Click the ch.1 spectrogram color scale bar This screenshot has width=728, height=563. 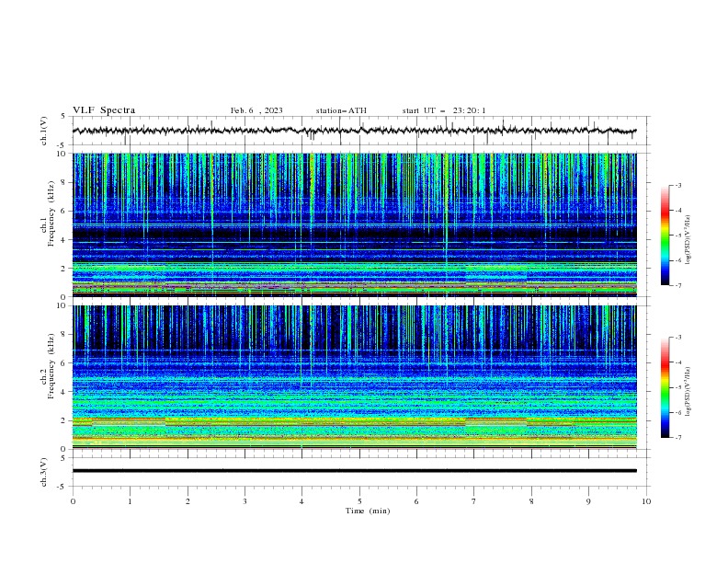pos(665,236)
